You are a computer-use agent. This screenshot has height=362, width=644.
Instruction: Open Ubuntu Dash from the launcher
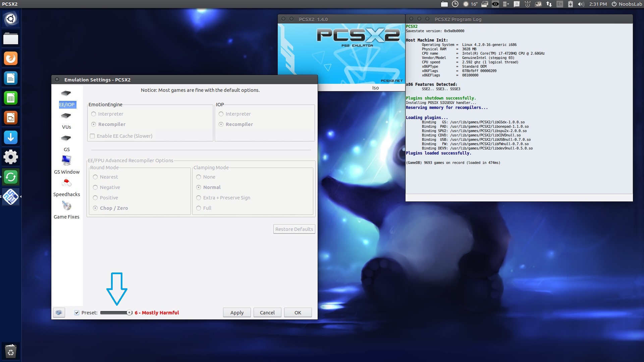point(11,19)
